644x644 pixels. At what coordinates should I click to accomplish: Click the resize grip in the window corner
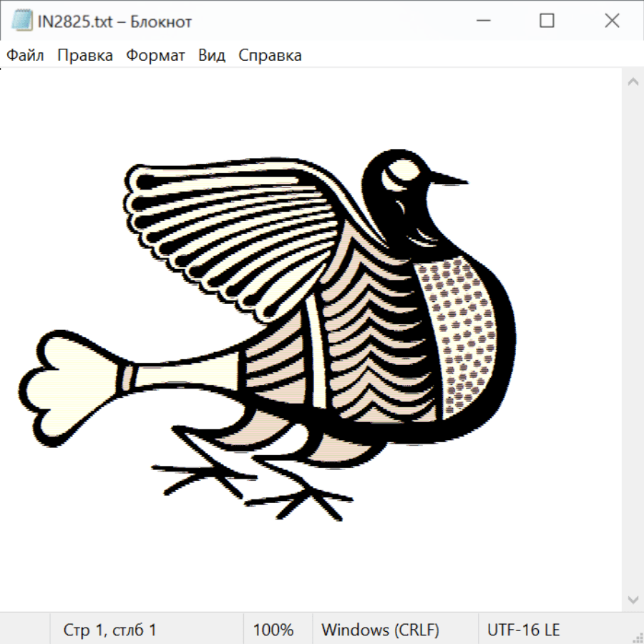click(637, 637)
